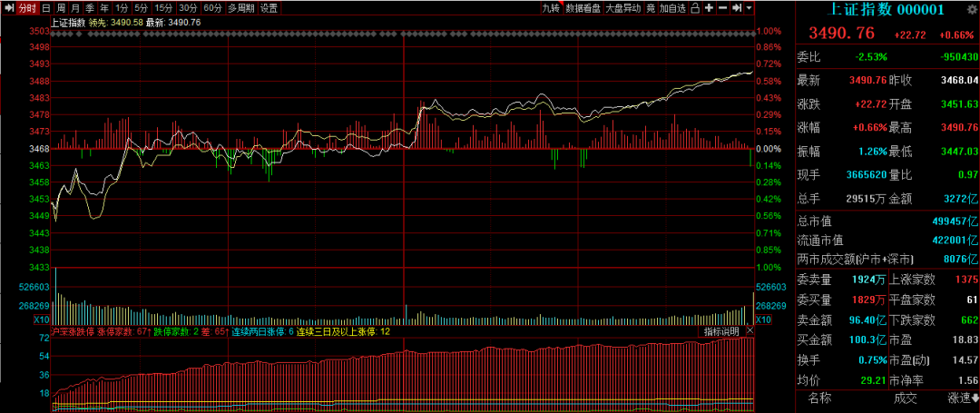Open the 指标说明 indicator description
Viewport: 980px width, 413px height.
click(x=721, y=331)
